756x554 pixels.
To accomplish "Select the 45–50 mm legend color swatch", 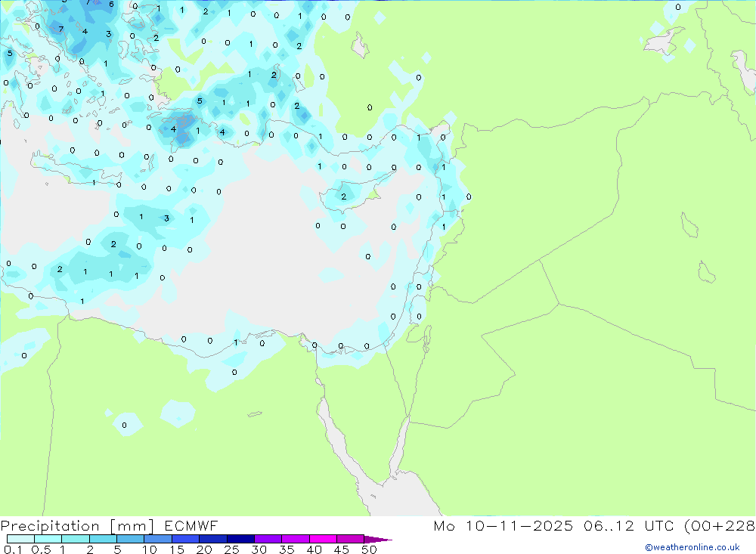I will [x=350, y=539].
